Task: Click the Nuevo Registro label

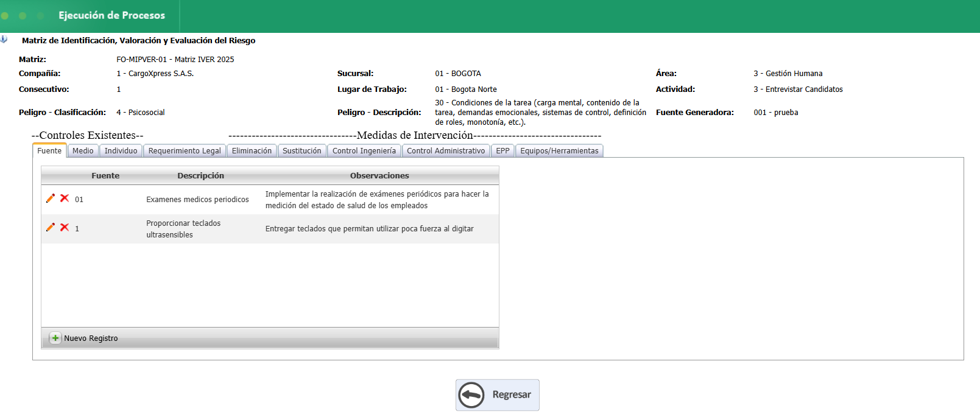Action: pos(91,338)
